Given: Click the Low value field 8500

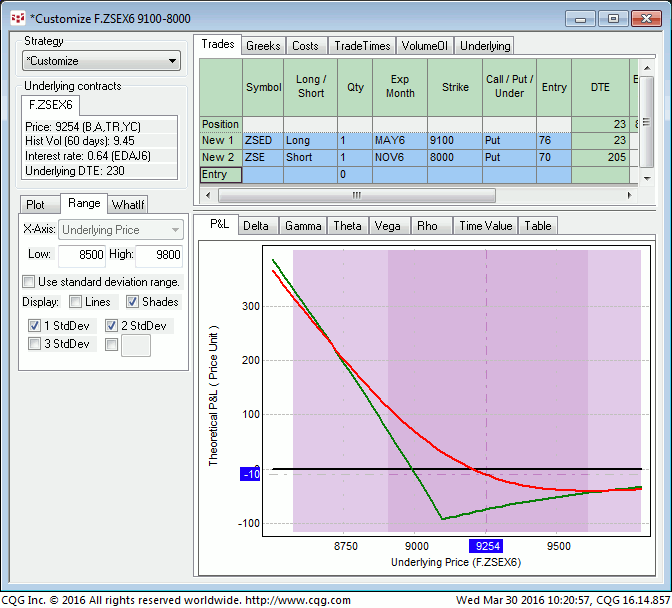Looking at the screenshot, I should tap(82, 255).
